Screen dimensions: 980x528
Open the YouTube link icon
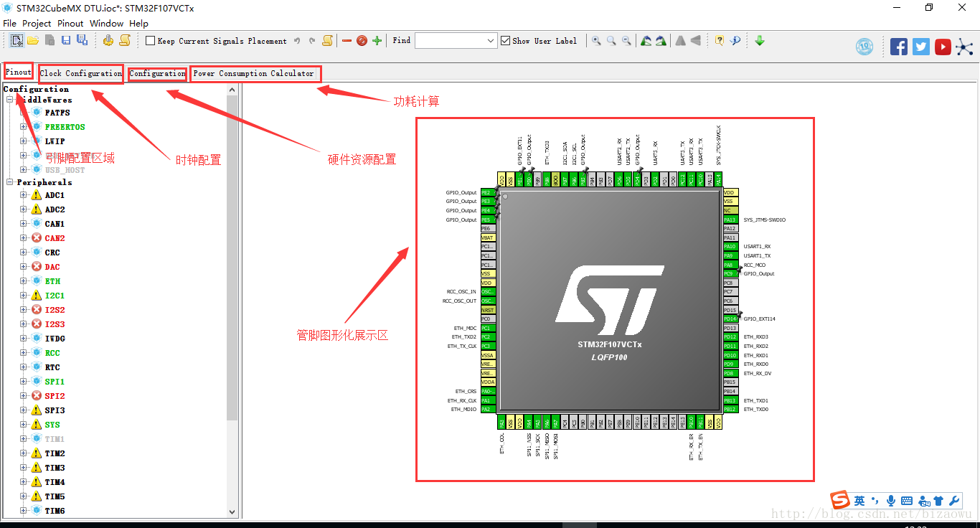tap(943, 47)
